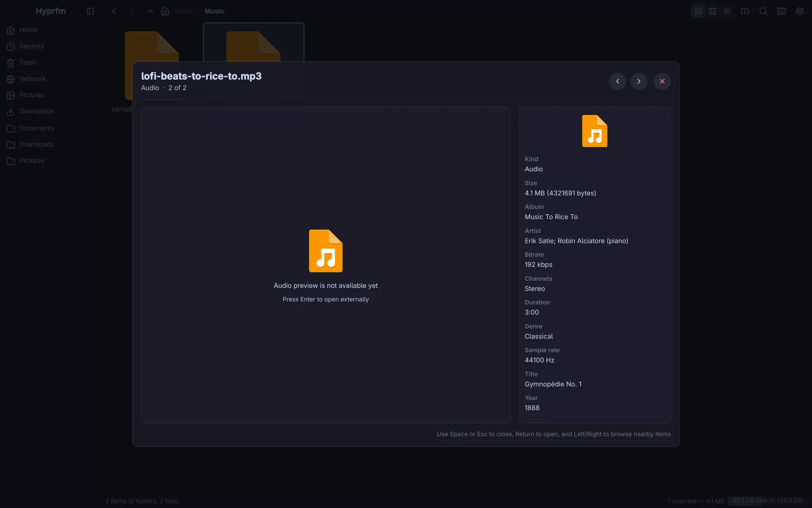Go forward with the toolbar forward arrow
Viewport: 812px width, 508px height.
(x=132, y=11)
